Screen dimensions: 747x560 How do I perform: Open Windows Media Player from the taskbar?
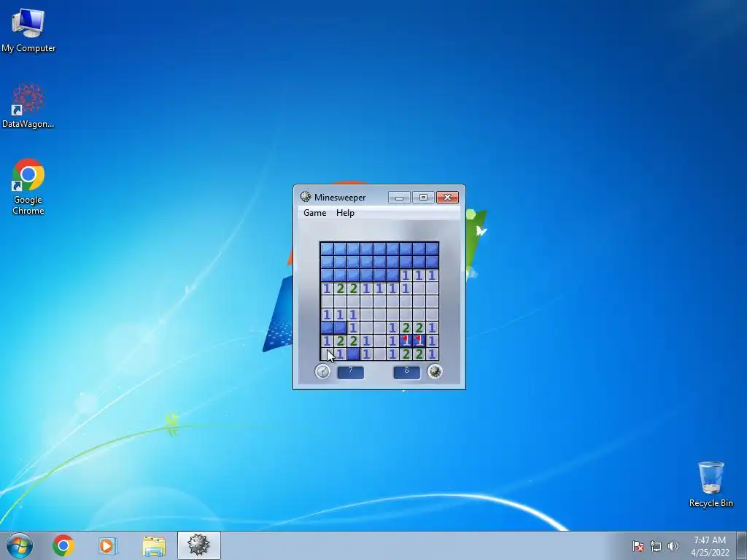pyautogui.click(x=108, y=545)
